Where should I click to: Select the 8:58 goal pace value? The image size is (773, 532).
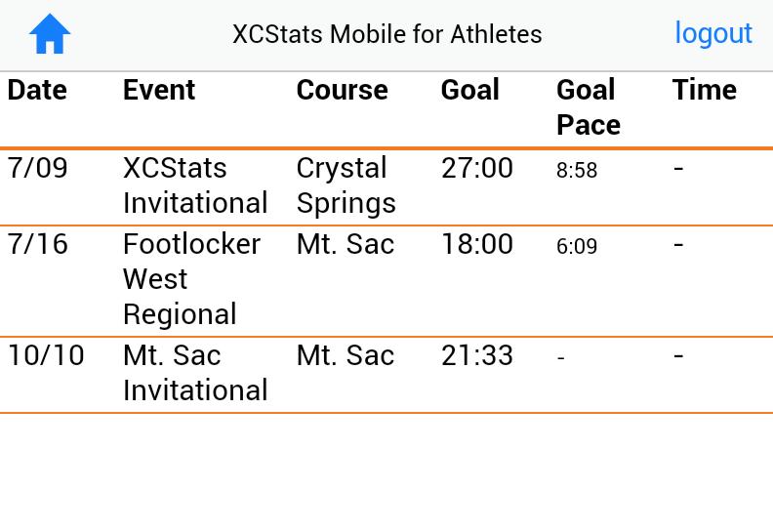[x=577, y=171]
